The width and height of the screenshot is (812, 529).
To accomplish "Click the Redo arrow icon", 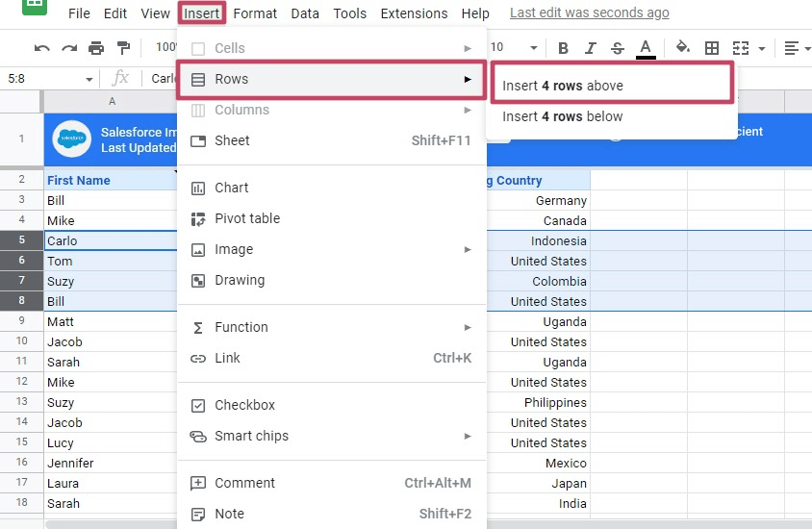I will pyautogui.click(x=69, y=48).
